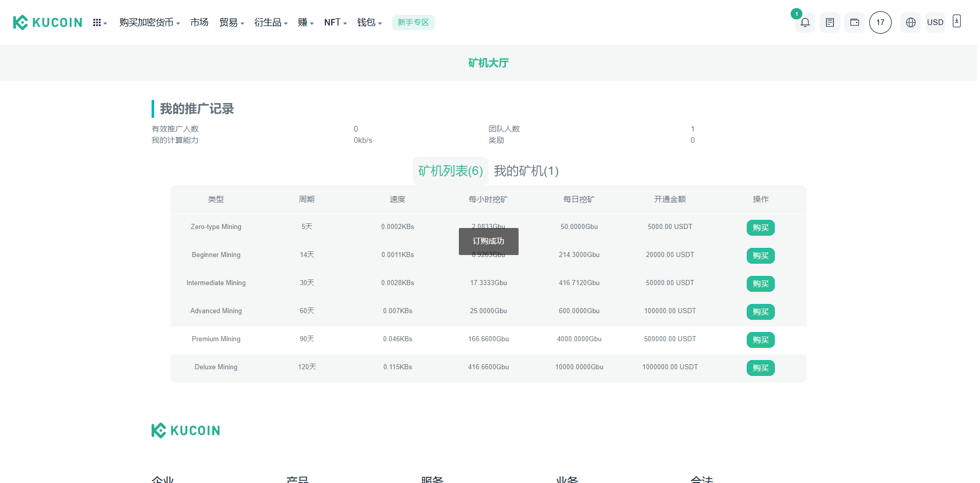
Task: Open the 市场 menu item
Action: click(199, 22)
